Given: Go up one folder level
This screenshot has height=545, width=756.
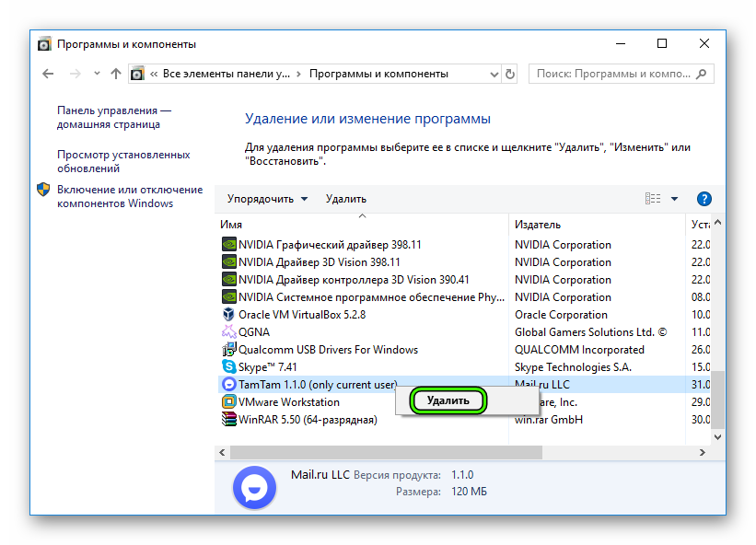Looking at the screenshot, I should click(x=116, y=74).
